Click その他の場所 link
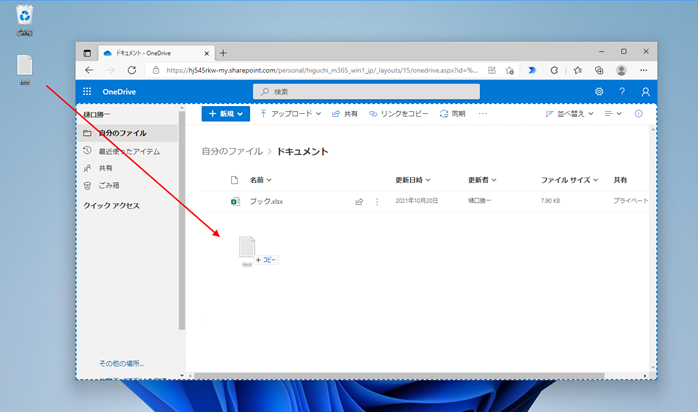 (x=122, y=364)
